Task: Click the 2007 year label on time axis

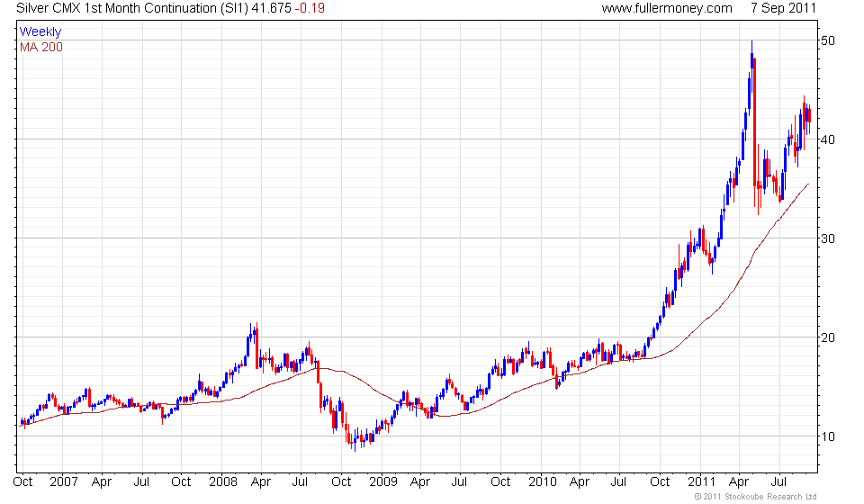Action: pyautogui.click(x=63, y=482)
